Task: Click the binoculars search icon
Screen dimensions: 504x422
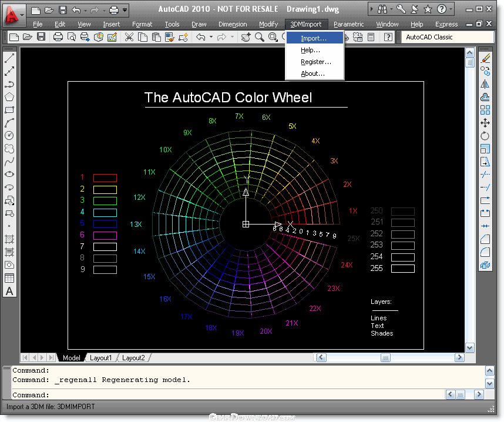Action: pyautogui.click(x=382, y=9)
